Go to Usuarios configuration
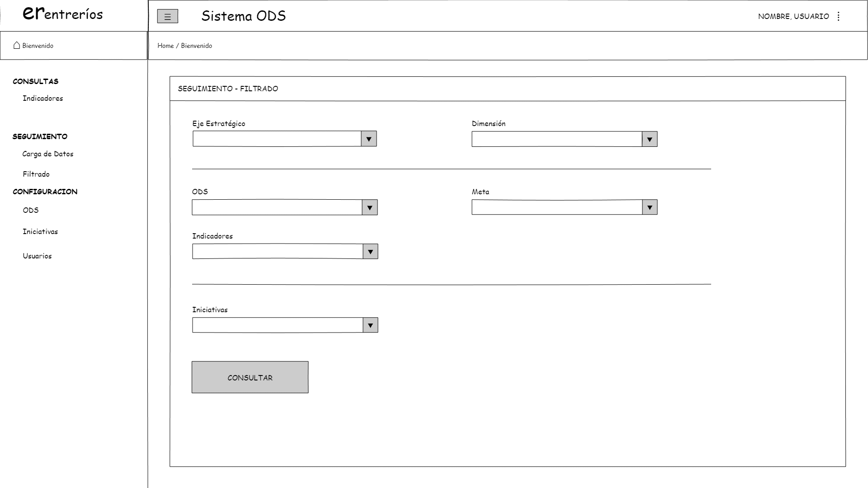The width and height of the screenshot is (868, 488). click(x=37, y=256)
